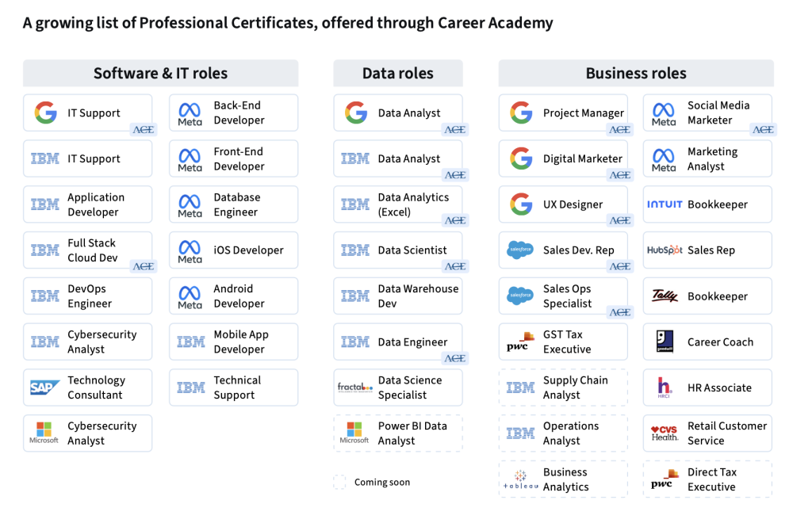Click the PwC logo on GST Tax Executive
This screenshot has width=812, height=523.
(519, 342)
